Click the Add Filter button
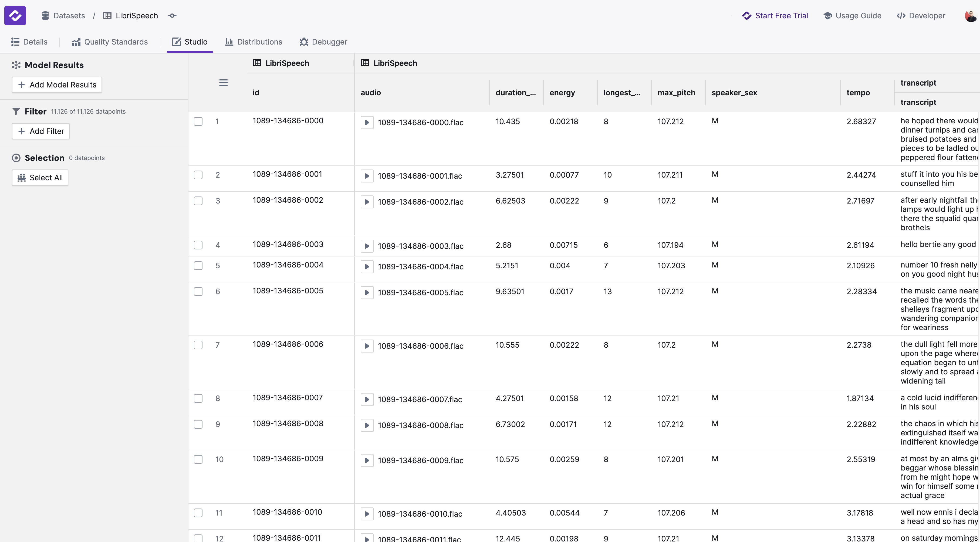980x542 pixels. [x=41, y=131]
